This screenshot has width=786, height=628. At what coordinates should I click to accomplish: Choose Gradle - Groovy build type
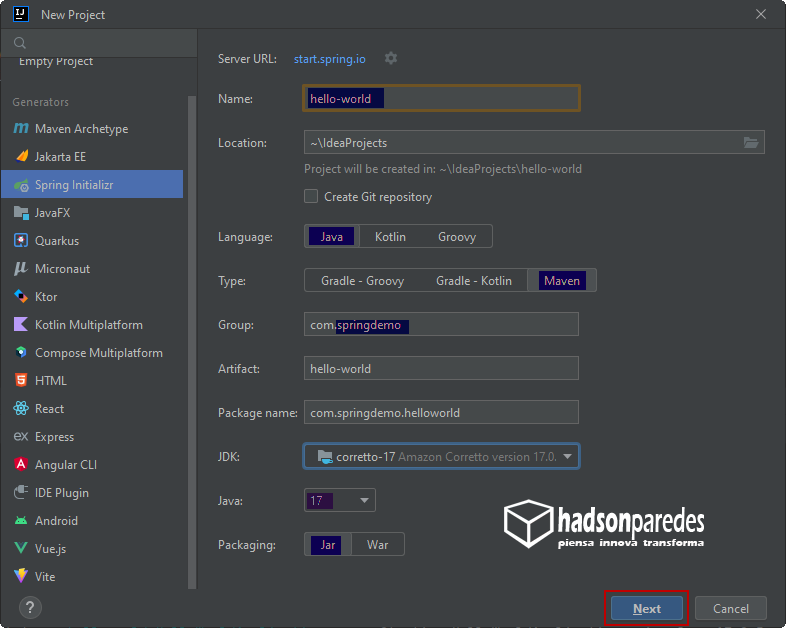[362, 281]
